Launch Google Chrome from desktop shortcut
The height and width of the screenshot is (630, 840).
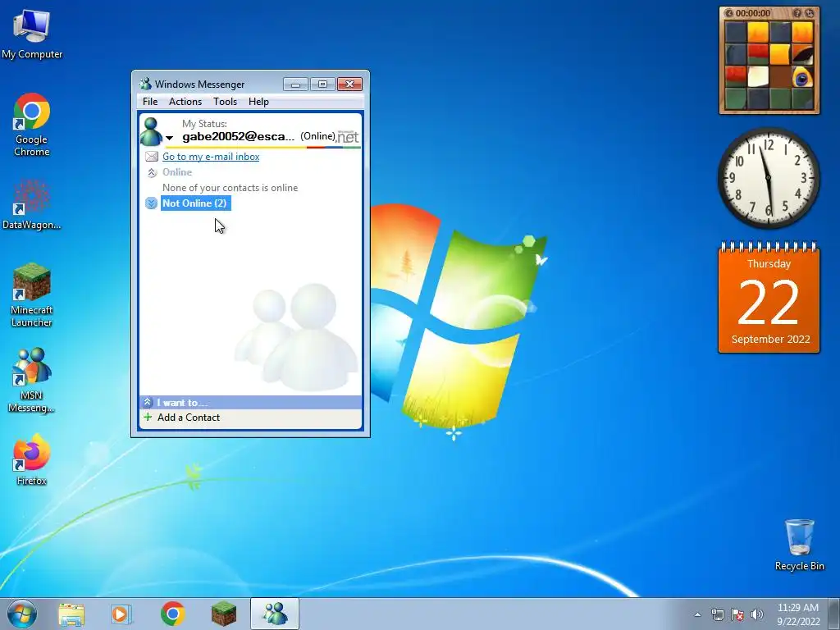coord(32,126)
